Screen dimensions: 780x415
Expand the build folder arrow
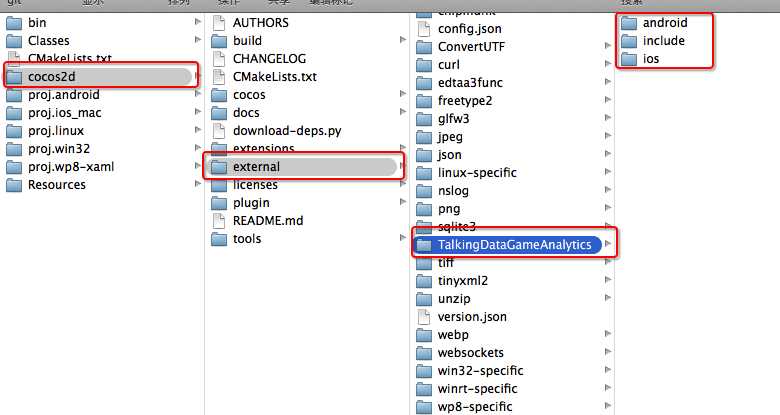pos(402,39)
